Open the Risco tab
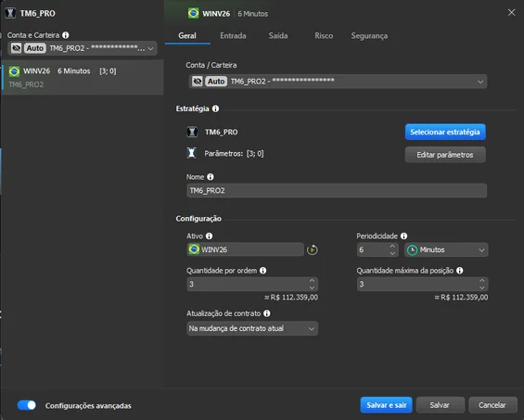Viewport: 524px width, 420px height. [324, 36]
